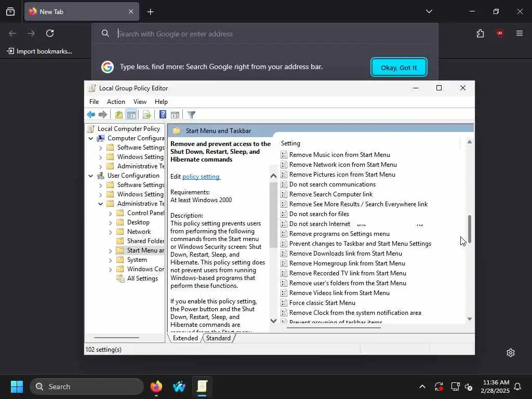Expand Network tree node

point(110,232)
